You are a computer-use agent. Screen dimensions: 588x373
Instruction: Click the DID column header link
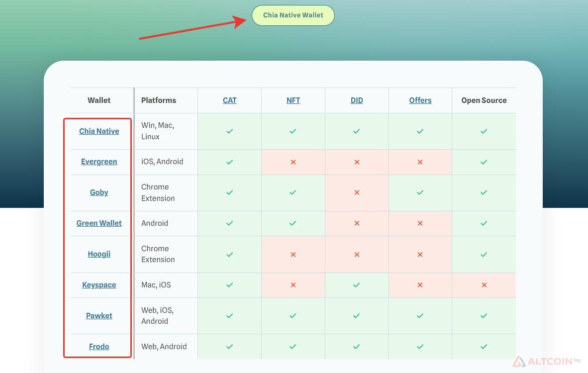(x=357, y=100)
